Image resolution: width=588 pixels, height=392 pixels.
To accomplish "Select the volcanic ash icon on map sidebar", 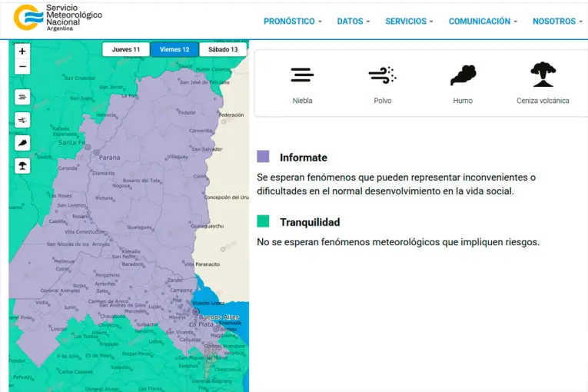I will [22, 166].
